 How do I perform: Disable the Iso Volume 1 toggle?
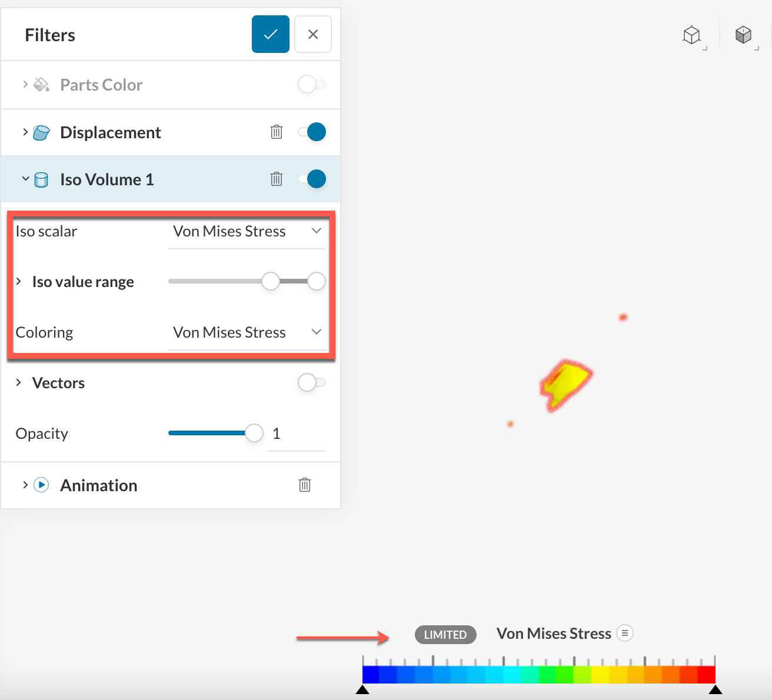(x=312, y=179)
